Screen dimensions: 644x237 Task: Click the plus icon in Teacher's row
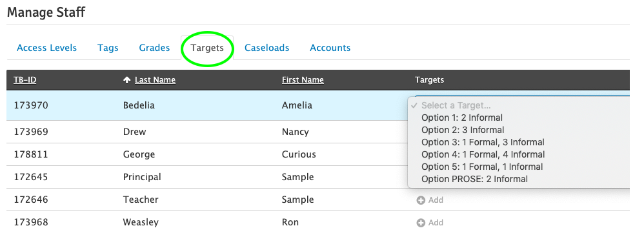(x=421, y=200)
